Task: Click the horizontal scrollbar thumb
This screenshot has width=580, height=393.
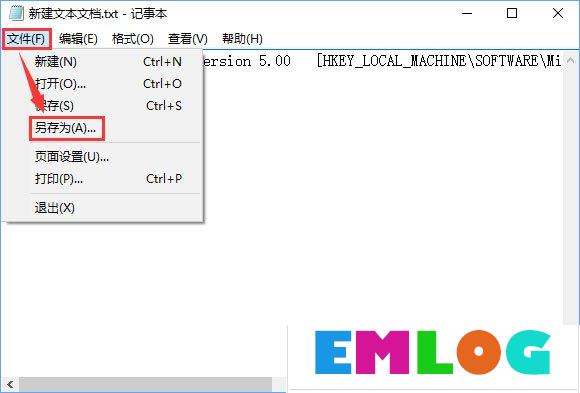Action: (x=145, y=384)
